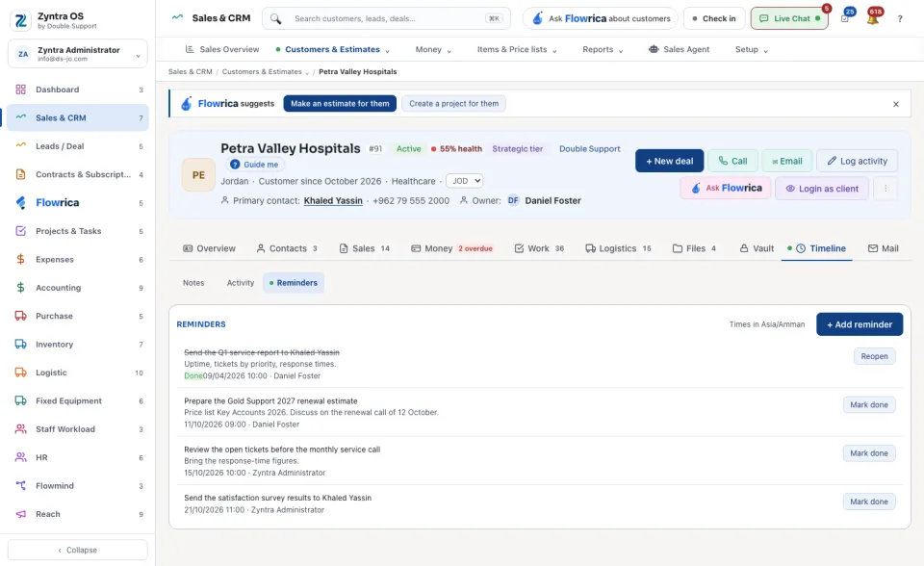Toggle the Check in status
The image size is (924, 566).
pos(713,19)
